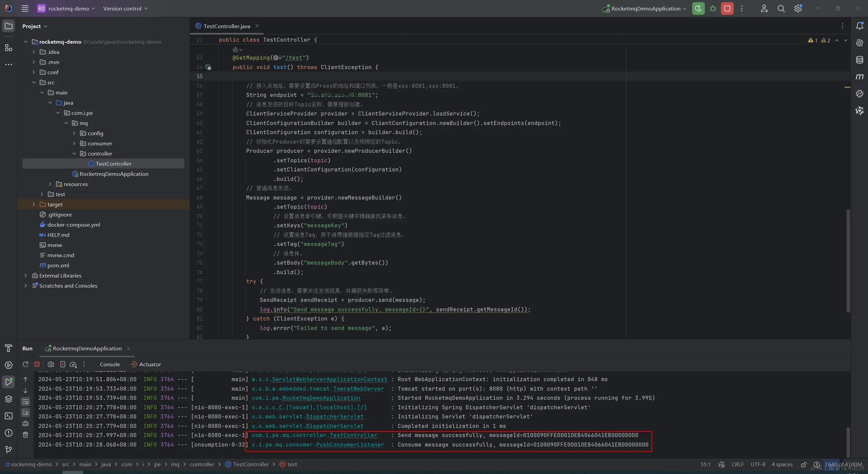Viewport: 868px width, 474px height.
Task: Switch to the Actuator tab
Action: [150, 365]
